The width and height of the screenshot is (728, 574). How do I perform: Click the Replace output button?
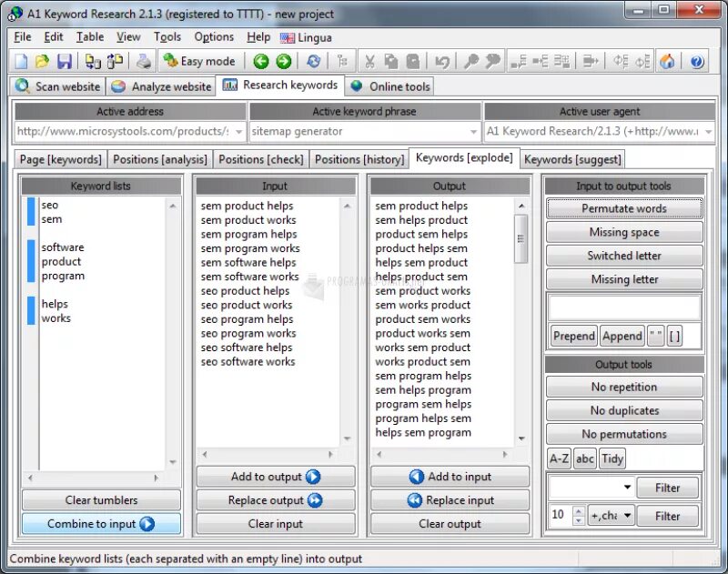pos(276,499)
